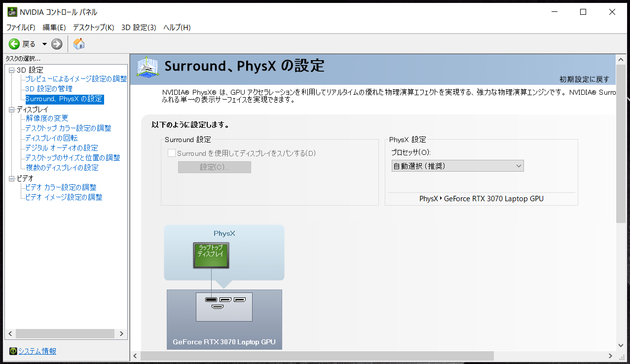Click main panel horizontal scroll-right arrow
630x364 pixels.
(x=612, y=356)
